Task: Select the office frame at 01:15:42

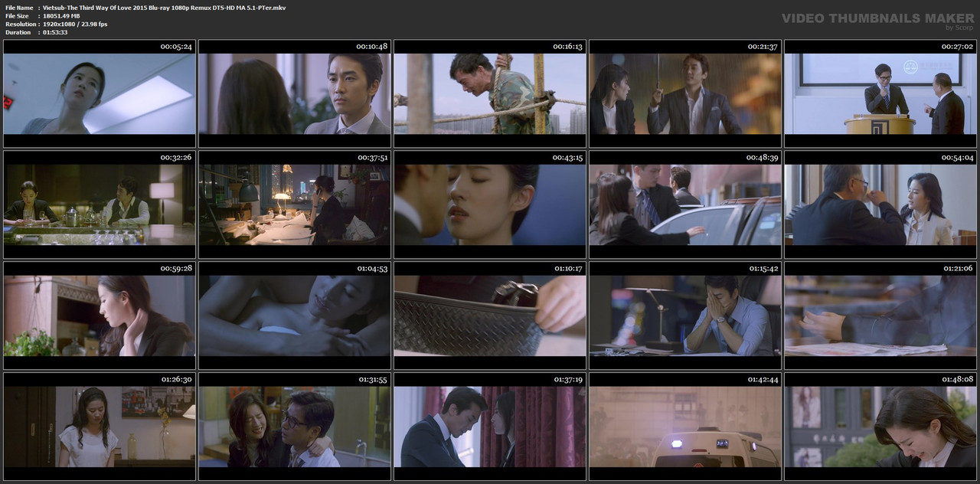Action: tap(685, 316)
